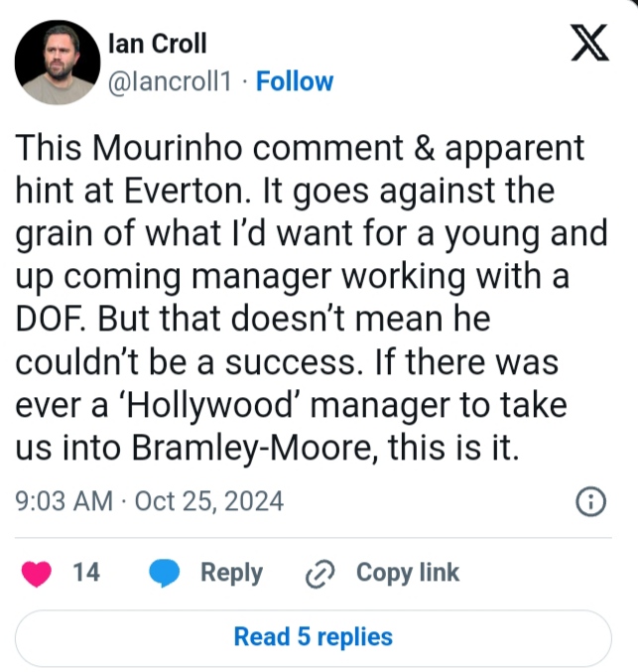Viewport: 638px width, 672px height.
Task: Open Ian Croll's profile picture
Action: click(x=58, y=62)
